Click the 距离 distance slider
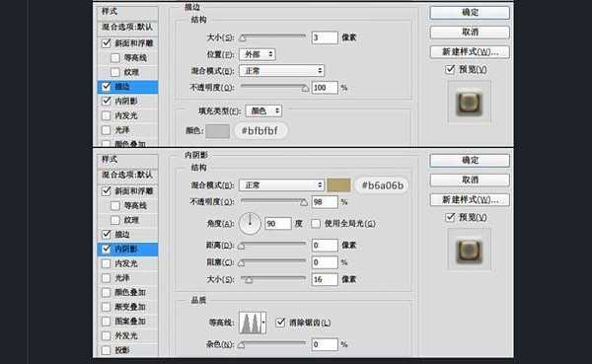Viewport: 592px width, 364px height. coord(272,245)
